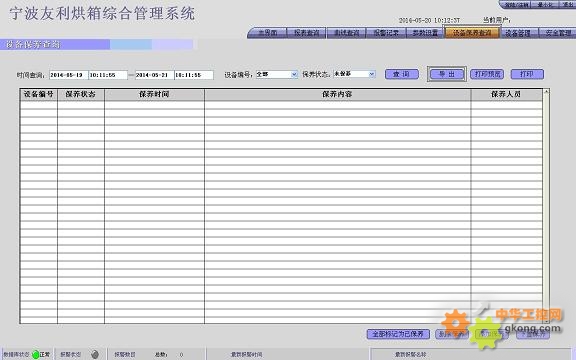This screenshot has height=360, width=576.
Task: Click the 导出 export button
Action: [x=447, y=74]
